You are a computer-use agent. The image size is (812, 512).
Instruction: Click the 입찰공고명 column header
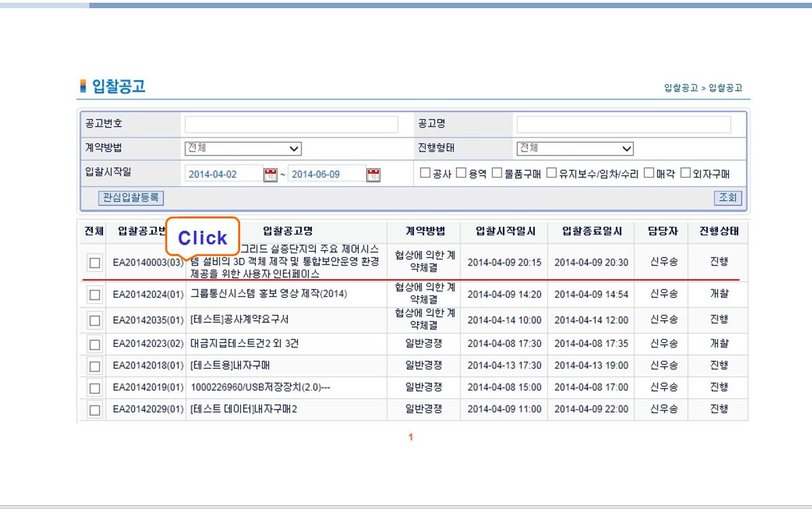click(x=287, y=231)
